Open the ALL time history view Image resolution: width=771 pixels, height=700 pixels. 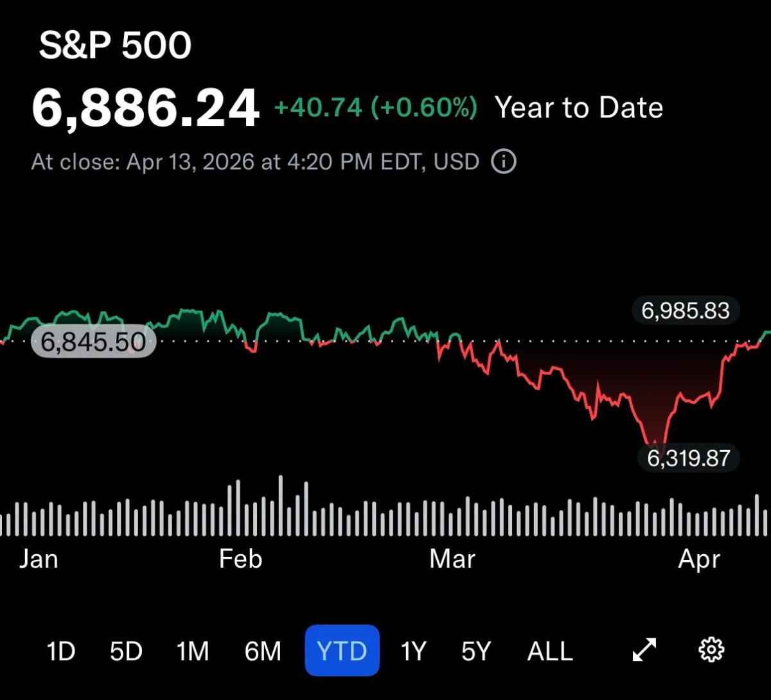pos(549,651)
